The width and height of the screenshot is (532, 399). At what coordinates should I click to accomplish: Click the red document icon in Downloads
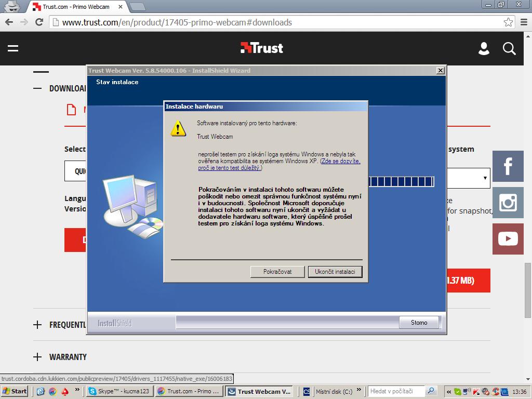click(71, 110)
